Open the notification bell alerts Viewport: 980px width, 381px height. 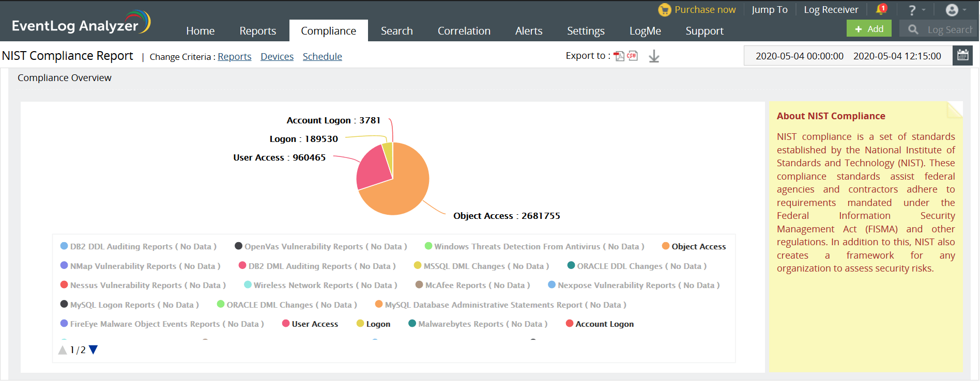tap(881, 9)
